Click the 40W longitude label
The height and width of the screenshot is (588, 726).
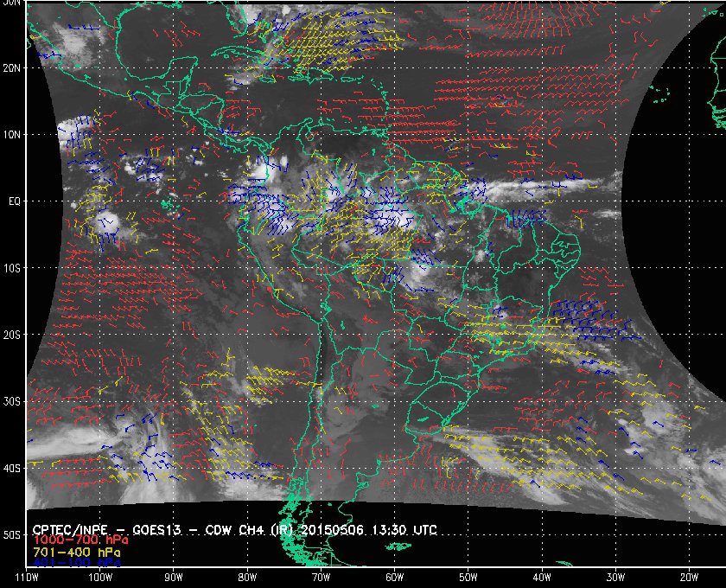click(x=542, y=578)
